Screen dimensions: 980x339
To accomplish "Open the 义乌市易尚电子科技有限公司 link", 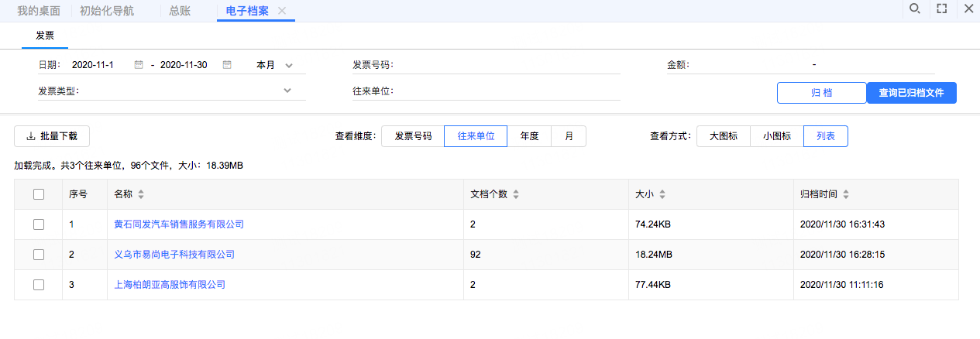I will (x=174, y=254).
